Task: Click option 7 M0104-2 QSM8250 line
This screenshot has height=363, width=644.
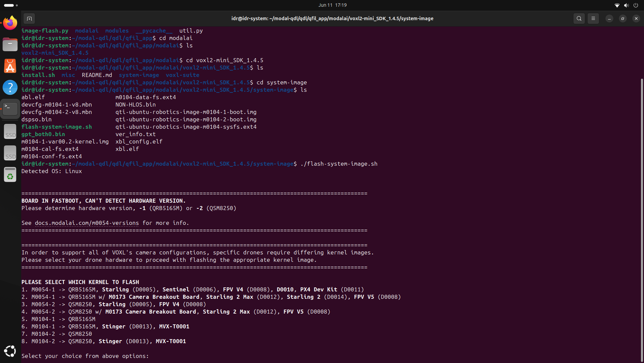Action: pyautogui.click(x=56, y=334)
